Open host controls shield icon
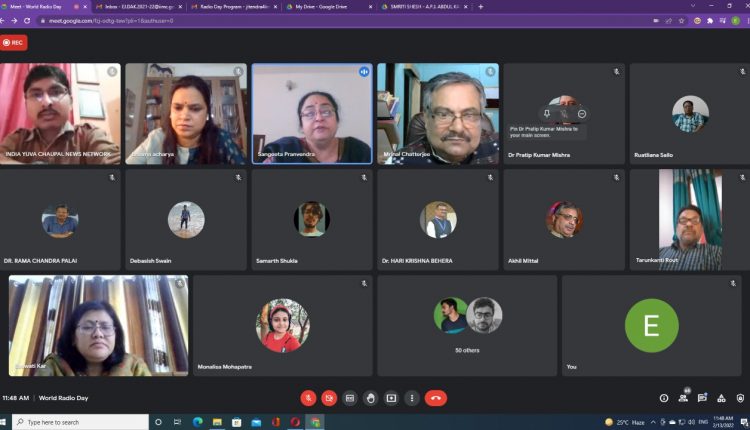Viewport: 750px width, 430px height. point(739,398)
